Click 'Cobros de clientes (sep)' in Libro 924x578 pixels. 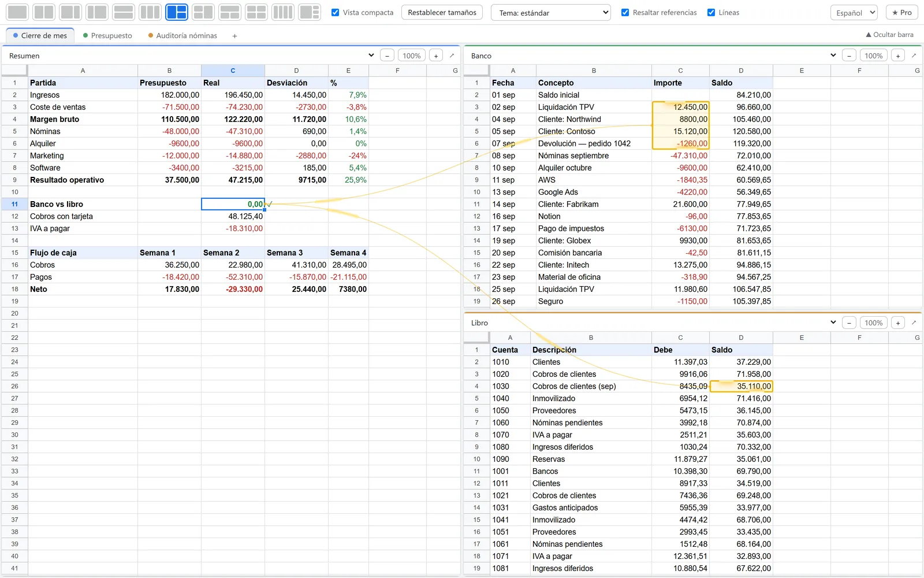591,386
